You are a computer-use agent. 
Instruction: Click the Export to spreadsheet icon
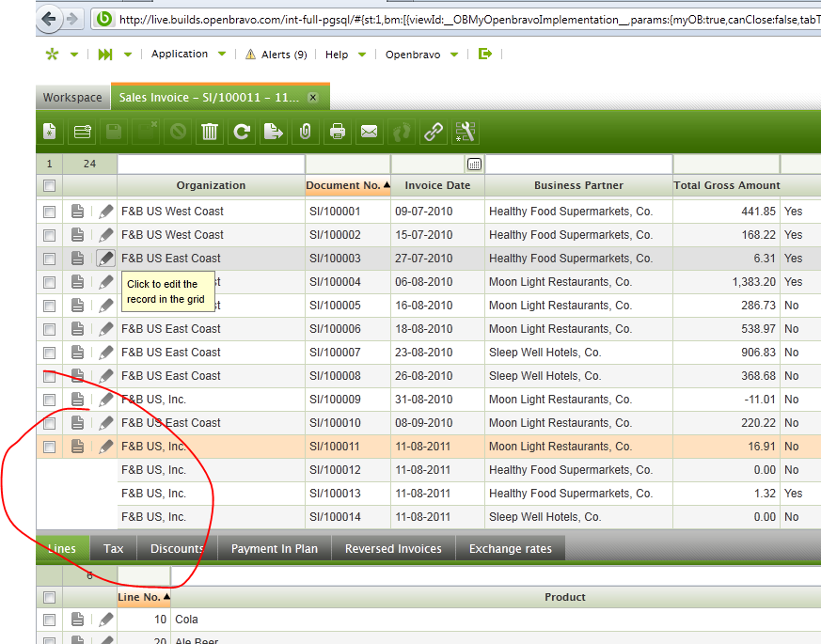click(274, 133)
